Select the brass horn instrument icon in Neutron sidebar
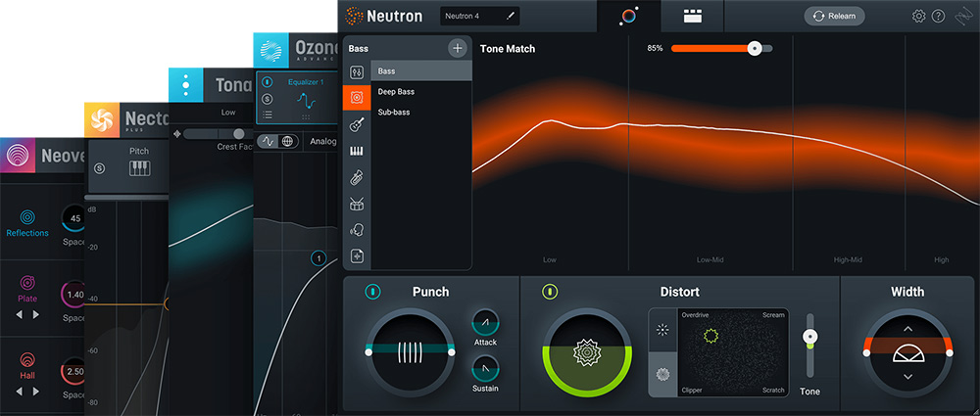Viewport: 980px width, 416px height. point(357,177)
